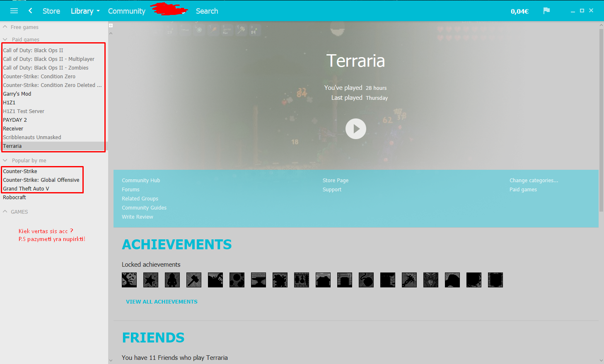
Task: Open the Forums link
Action: click(130, 190)
